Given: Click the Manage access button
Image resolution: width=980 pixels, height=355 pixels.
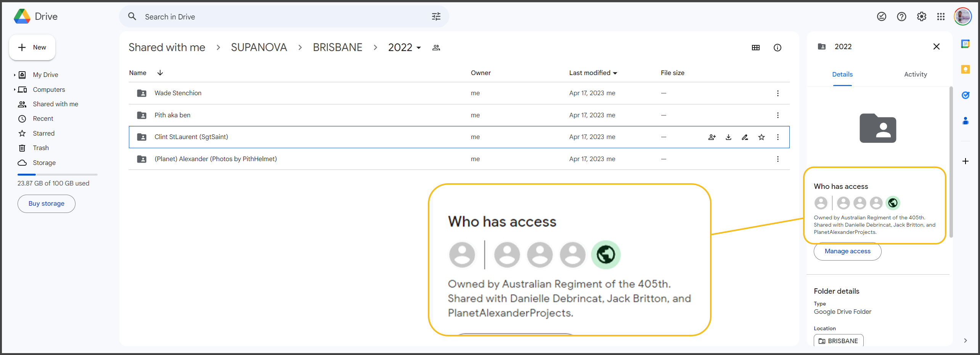Looking at the screenshot, I should click(x=847, y=251).
